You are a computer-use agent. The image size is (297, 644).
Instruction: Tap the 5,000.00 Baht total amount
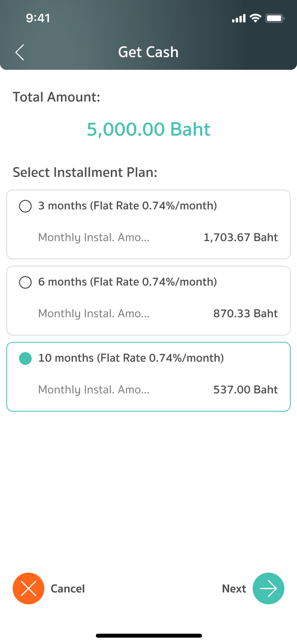click(x=148, y=129)
